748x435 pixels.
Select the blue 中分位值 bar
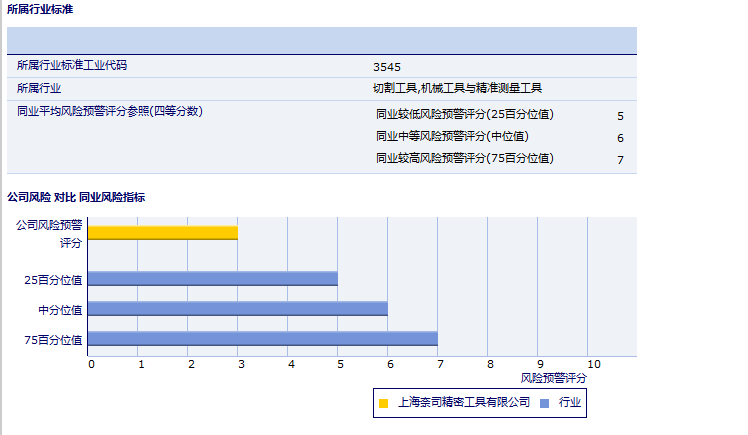[238, 309]
